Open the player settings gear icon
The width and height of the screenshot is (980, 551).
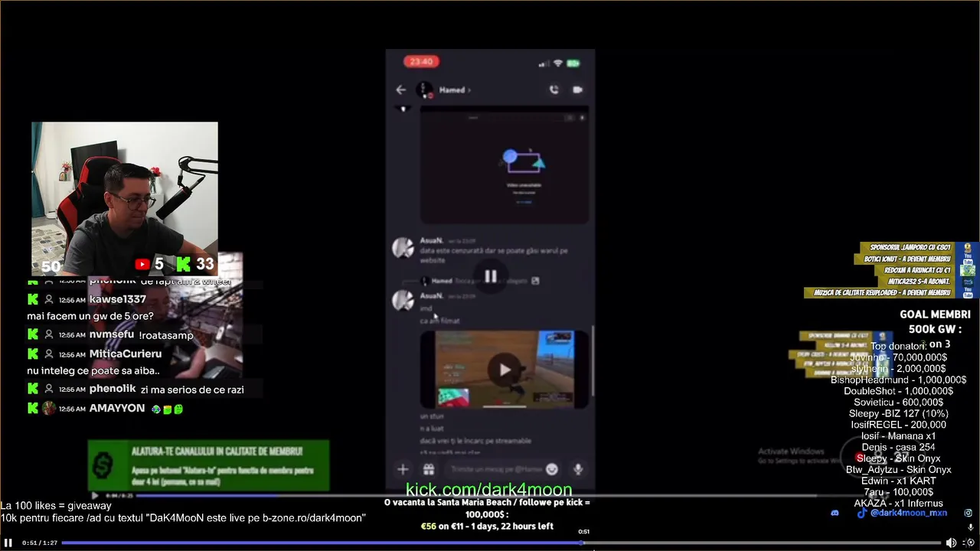(969, 543)
